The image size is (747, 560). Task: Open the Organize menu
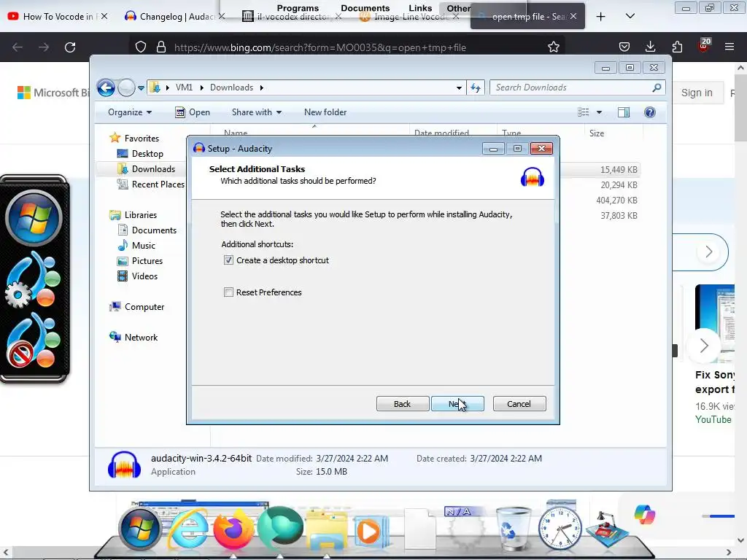click(130, 112)
